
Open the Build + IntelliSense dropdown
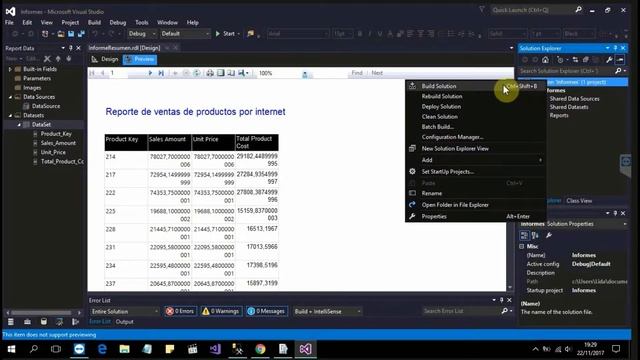(327, 311)
